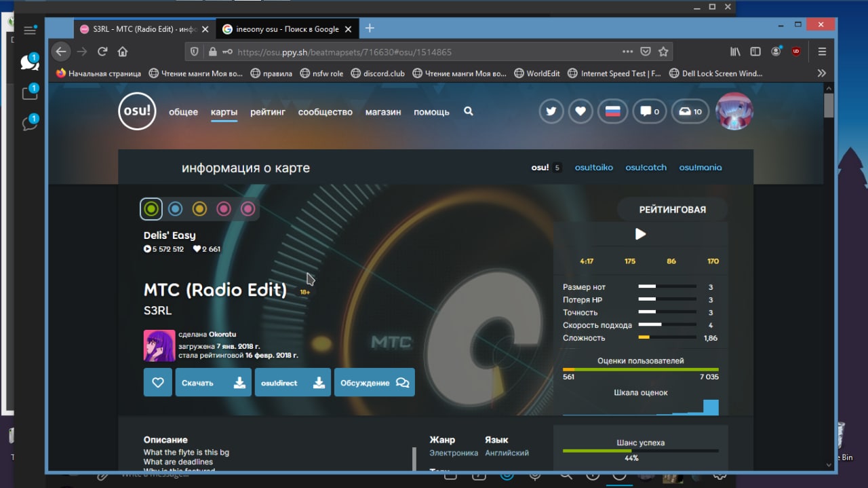Click user ratings bar under Оценки пользователей
868x488 pixels.
click(x=641, y=370)
